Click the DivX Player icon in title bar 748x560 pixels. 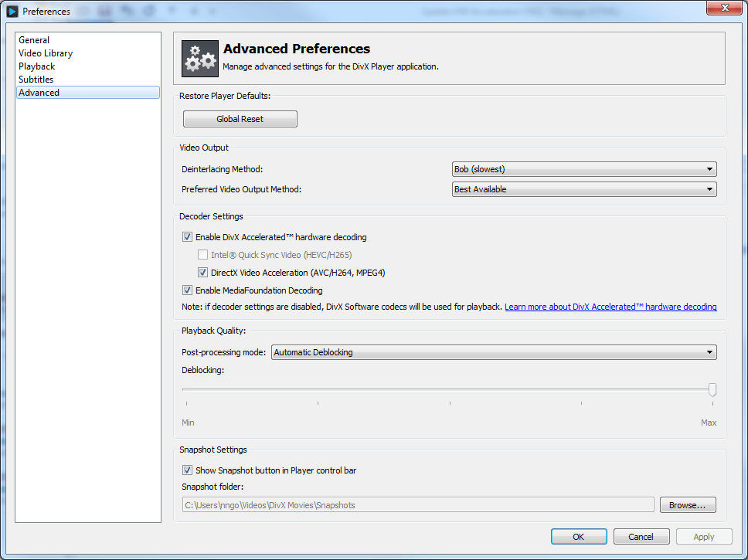[x=11, y=11]
